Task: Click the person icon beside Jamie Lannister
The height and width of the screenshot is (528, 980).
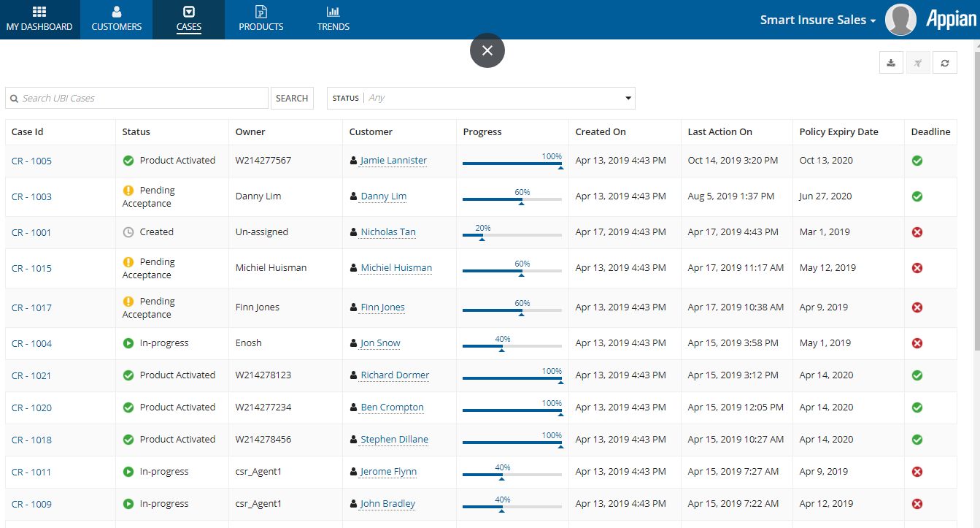Action: pyautogui.click(x=354, y=161)
